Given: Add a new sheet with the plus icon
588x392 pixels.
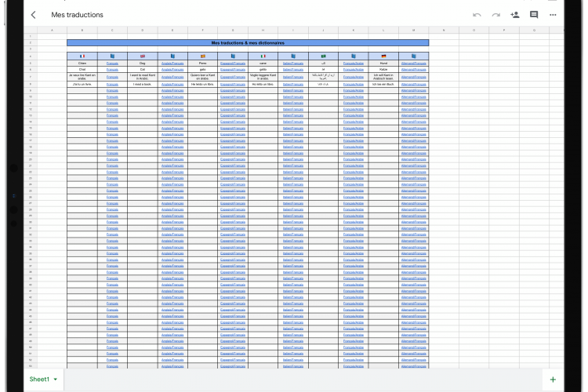Looking at the screenshot, I should click(553, 379).
